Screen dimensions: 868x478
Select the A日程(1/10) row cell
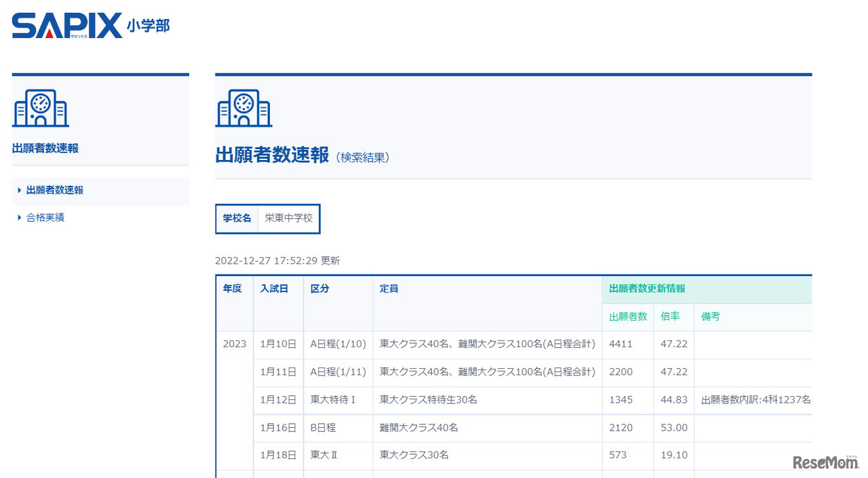(x=338, y=344)
